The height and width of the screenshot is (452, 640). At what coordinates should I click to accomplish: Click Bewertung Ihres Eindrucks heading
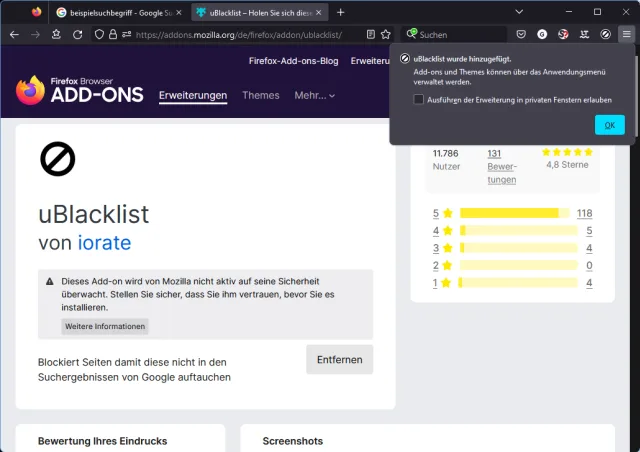102,441
